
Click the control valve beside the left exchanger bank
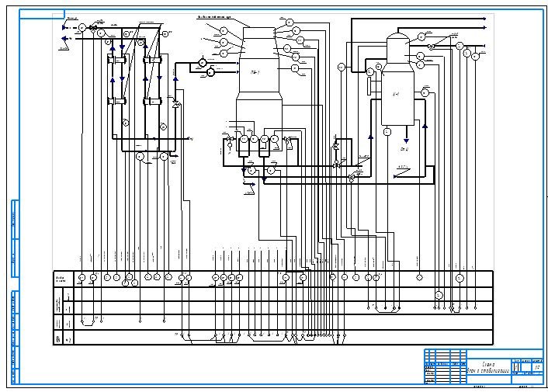176,104
